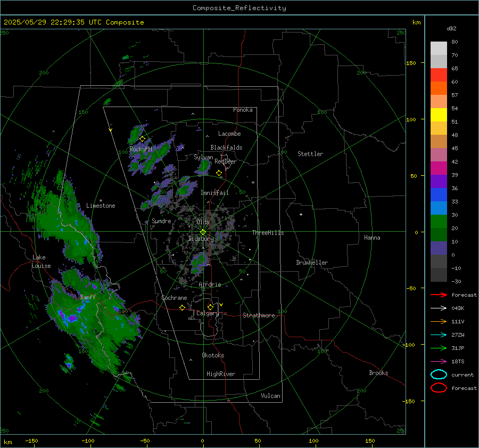Image resolution: width=479 pixels, height=448 pixels.
Task: Click the HighRiver map label
Action: pyautogui.click(x=221, y=374)
